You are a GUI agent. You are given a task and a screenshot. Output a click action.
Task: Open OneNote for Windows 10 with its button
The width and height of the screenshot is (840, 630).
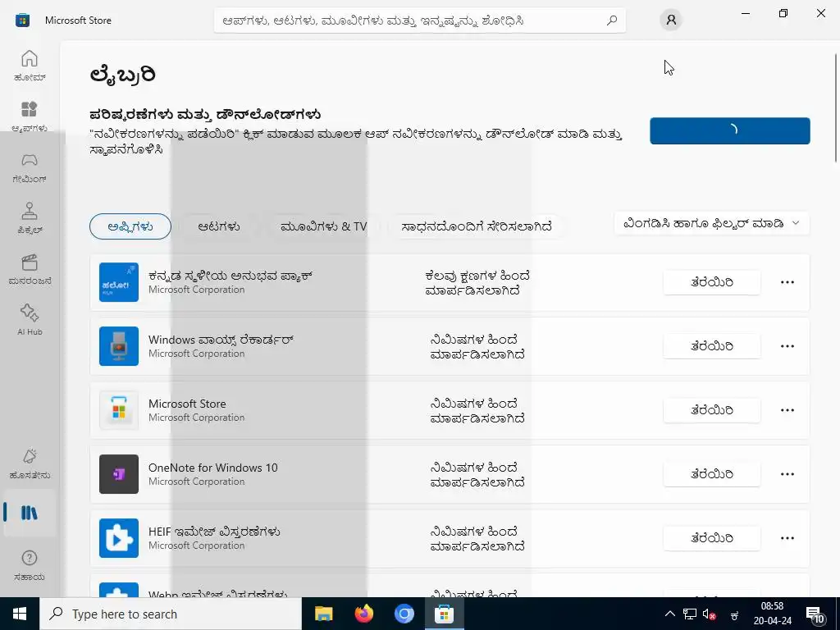coord(711,474)
